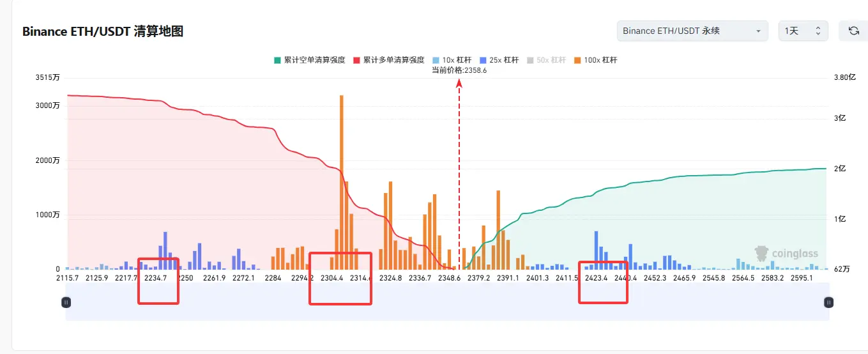868x354 pixels.
Task: Click the tallest orange 100x liquidation bar
Action: 342,182
